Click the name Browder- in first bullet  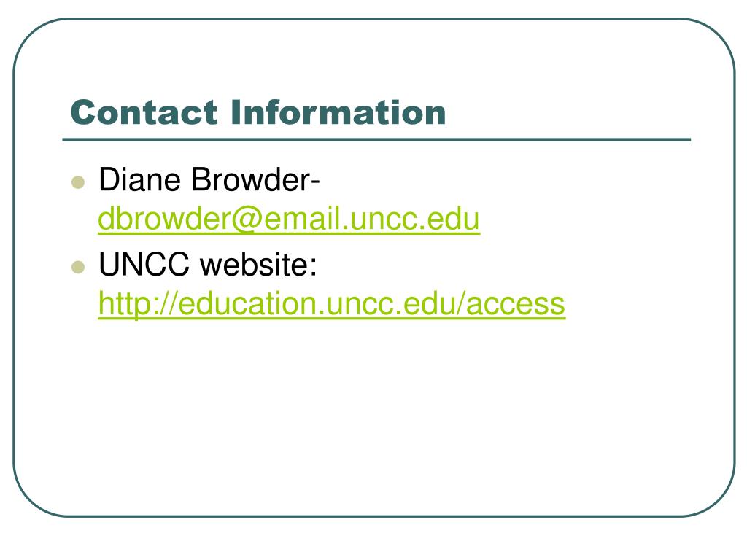(x=256, y=180)
